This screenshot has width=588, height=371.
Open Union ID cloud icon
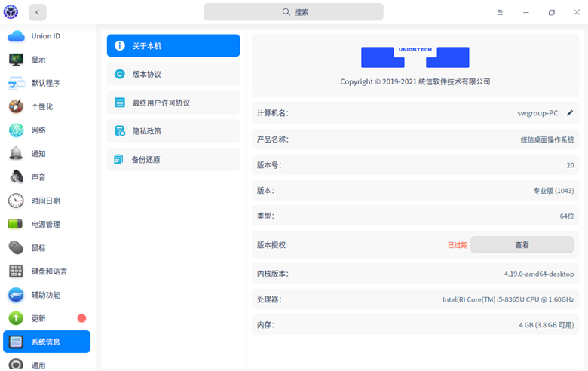(16, 36)
